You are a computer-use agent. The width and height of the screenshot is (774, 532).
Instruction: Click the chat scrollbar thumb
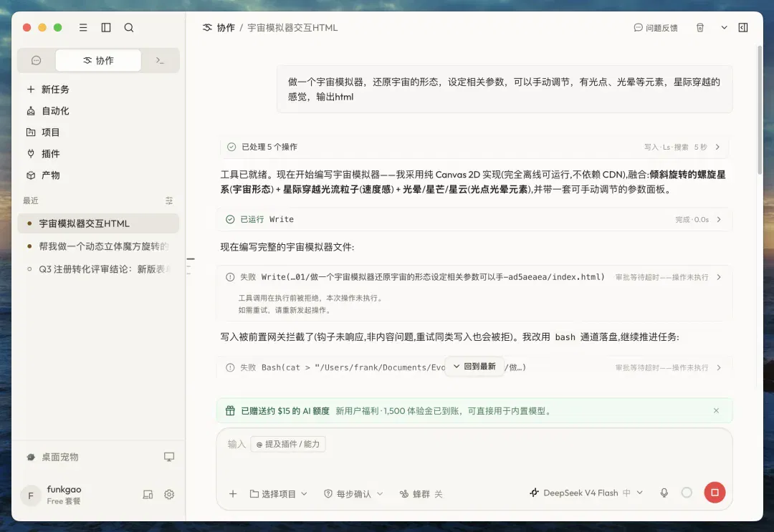click(x=760, y=110)
